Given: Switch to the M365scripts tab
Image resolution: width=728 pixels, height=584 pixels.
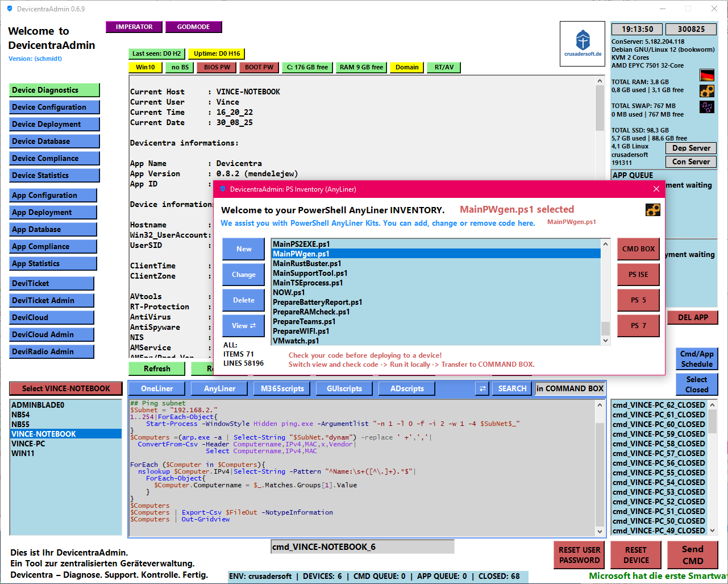Looking at the screenshot, I should [282, 388].
